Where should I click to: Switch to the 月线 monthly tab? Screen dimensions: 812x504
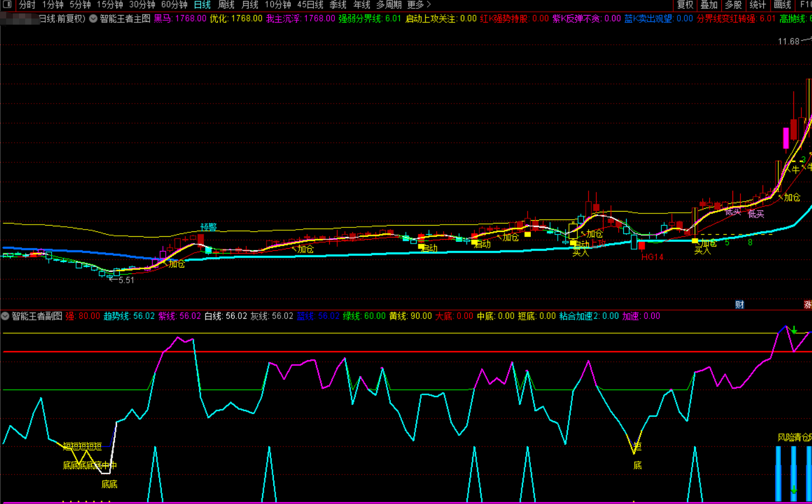pos(250,4)
